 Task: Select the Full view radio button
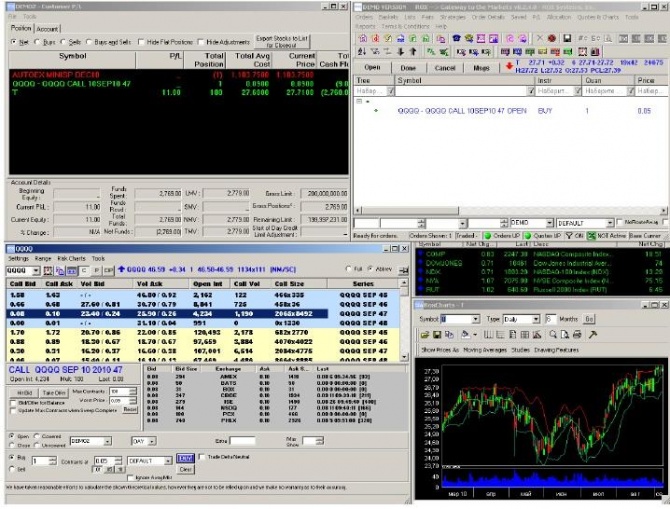point(348,269)
